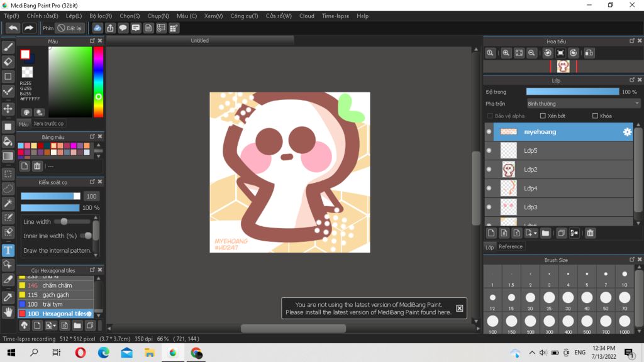The image size is (644, 362).
Task: Open the Lớp(L) menu
Action: click(74, 16)
